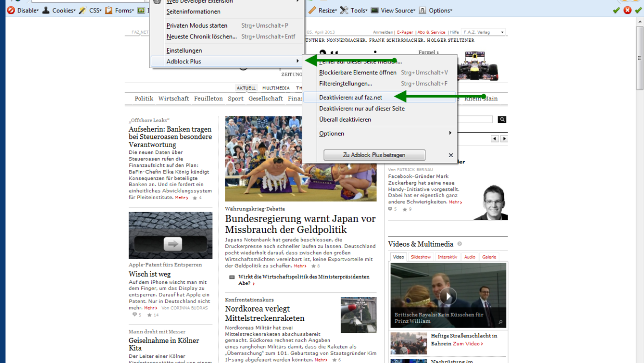This screenshot has height=363, width=644.
Task: Choose 'Überall deaktivieren' from the menu
Action: click(345, 120)
